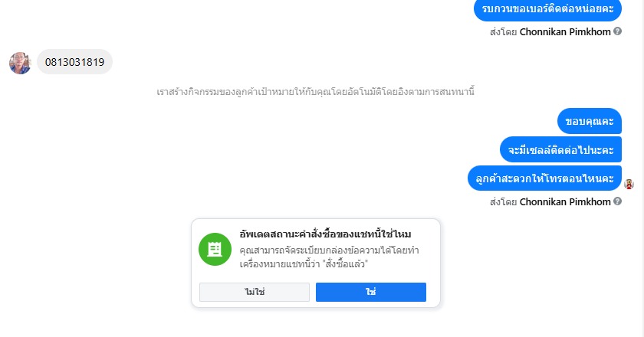Screen dimensions: 644x337
Task: Click small seen-receipt avatar beside last message
Action: 629,184
